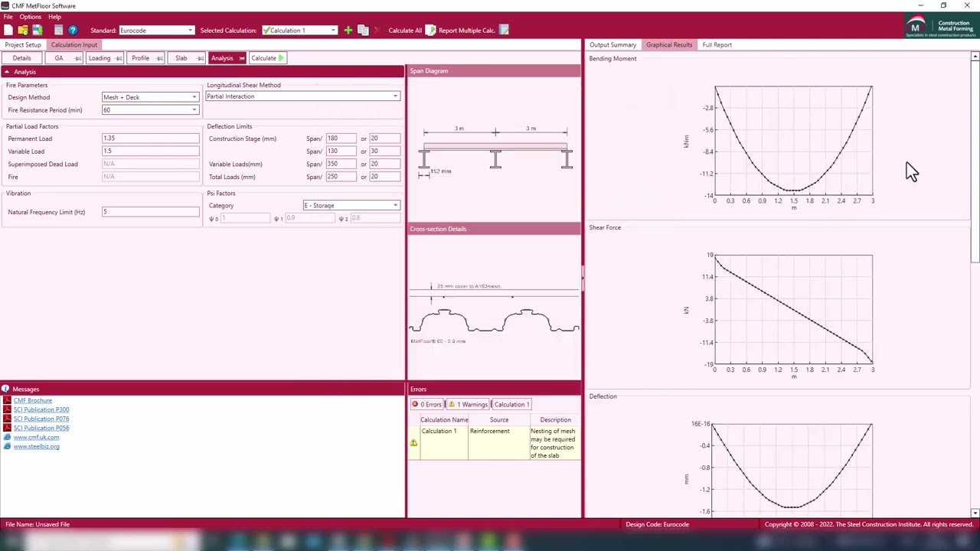Add a new calculation with green plus
Screen dimensions: 980x551
click(348, 30)
